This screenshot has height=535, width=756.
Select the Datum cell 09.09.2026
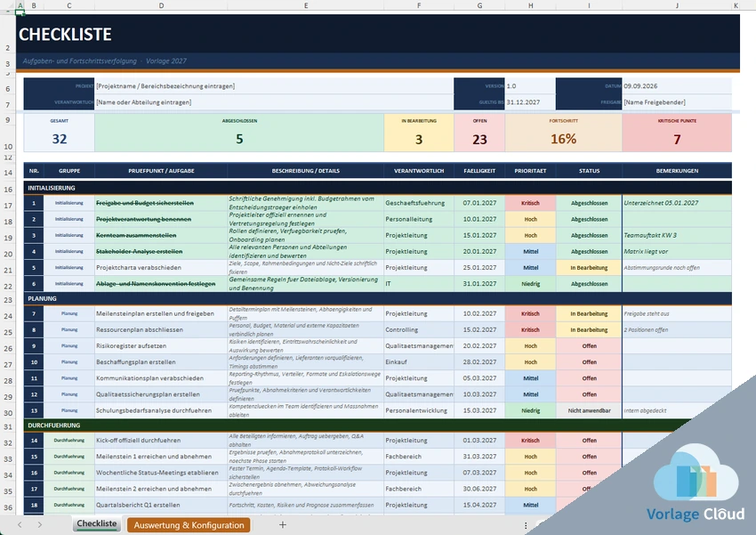click(677, 85)
